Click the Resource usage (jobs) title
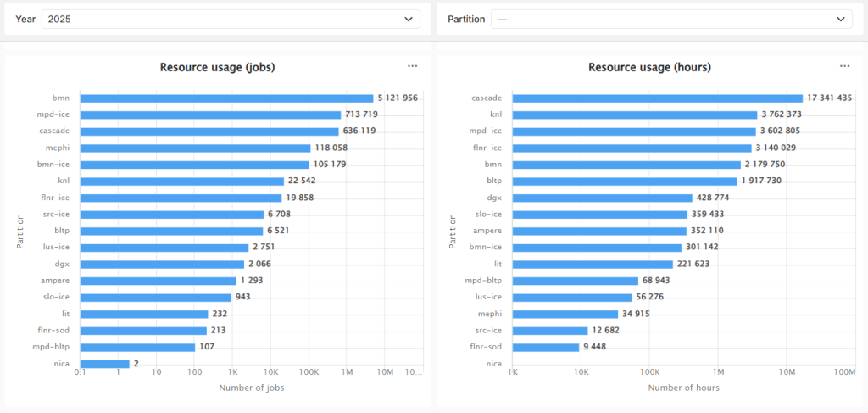The height and width of the screenshot is (413, 868). pos(217,67)
